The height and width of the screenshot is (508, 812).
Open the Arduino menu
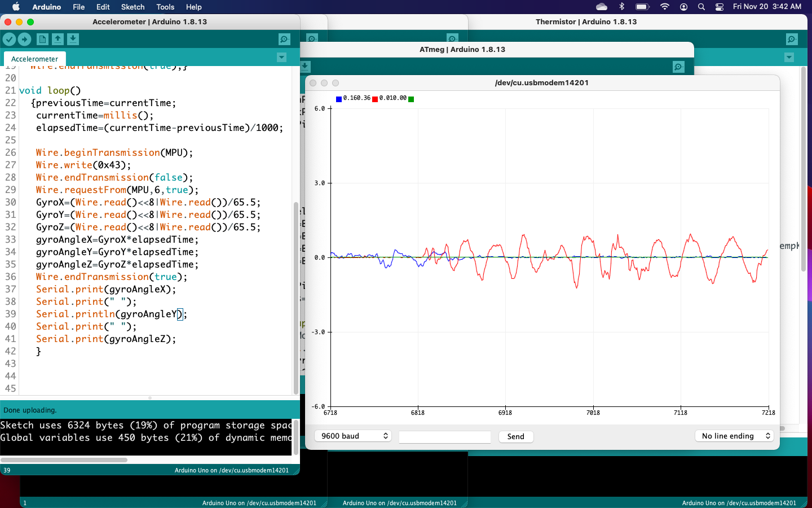pos(46,7)
